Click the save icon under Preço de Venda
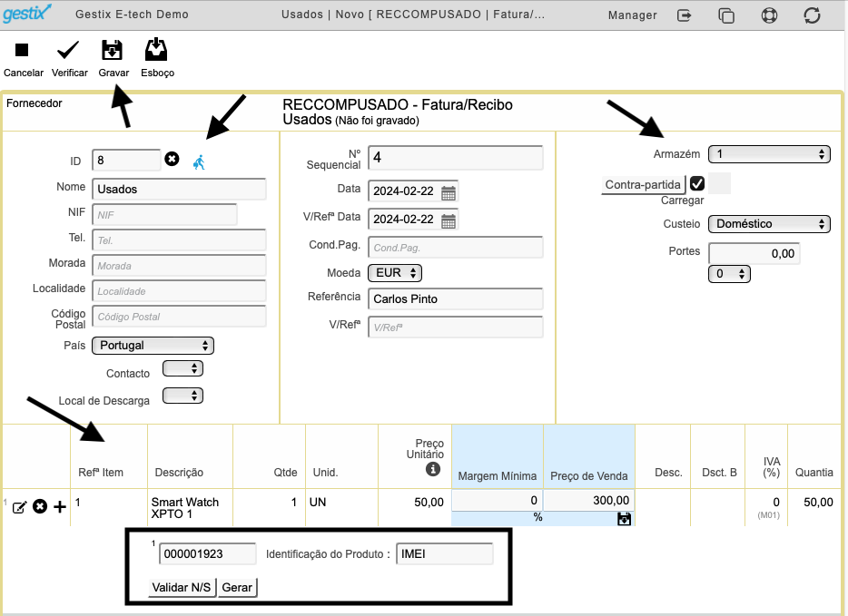Image resolution: width=848 pixels, height=616 pixels. pos(624,519)
